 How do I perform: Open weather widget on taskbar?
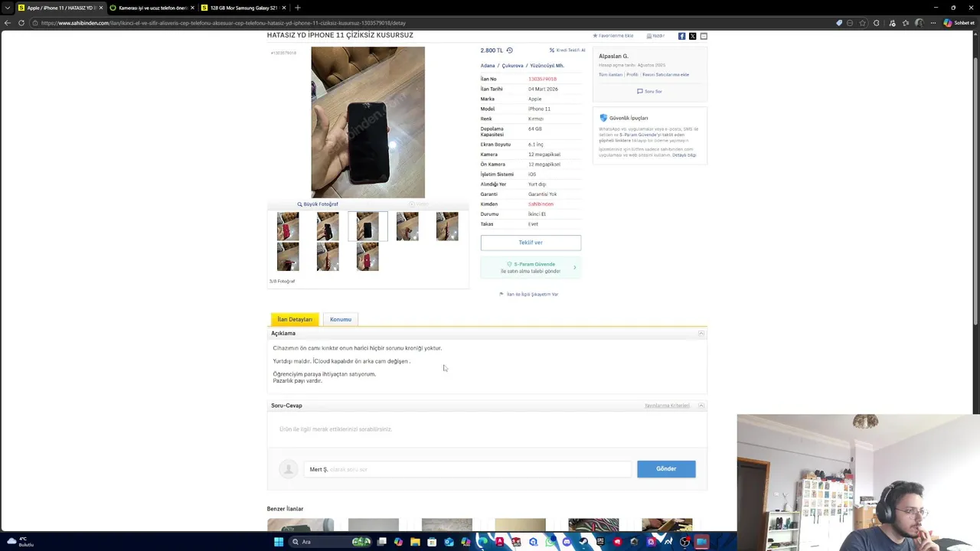19,542
